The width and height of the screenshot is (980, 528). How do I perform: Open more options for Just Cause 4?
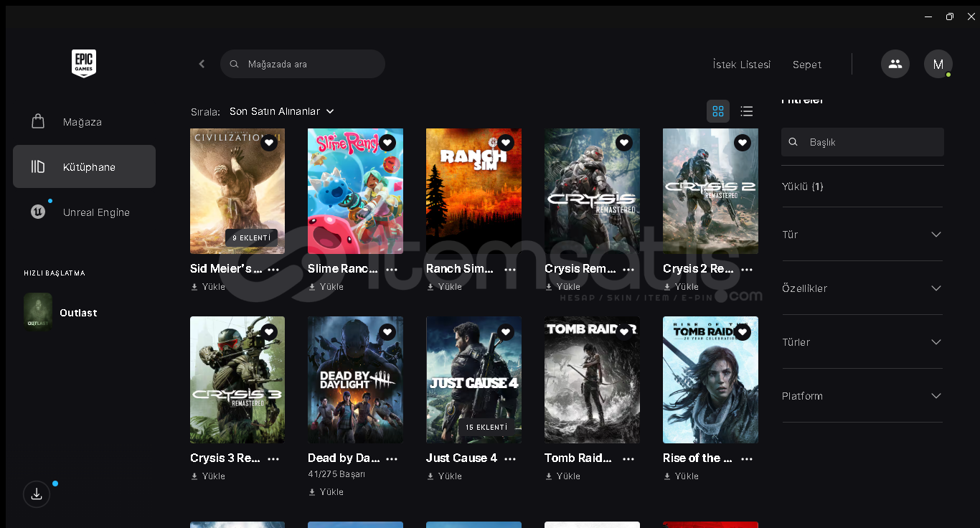coord(510,459)
